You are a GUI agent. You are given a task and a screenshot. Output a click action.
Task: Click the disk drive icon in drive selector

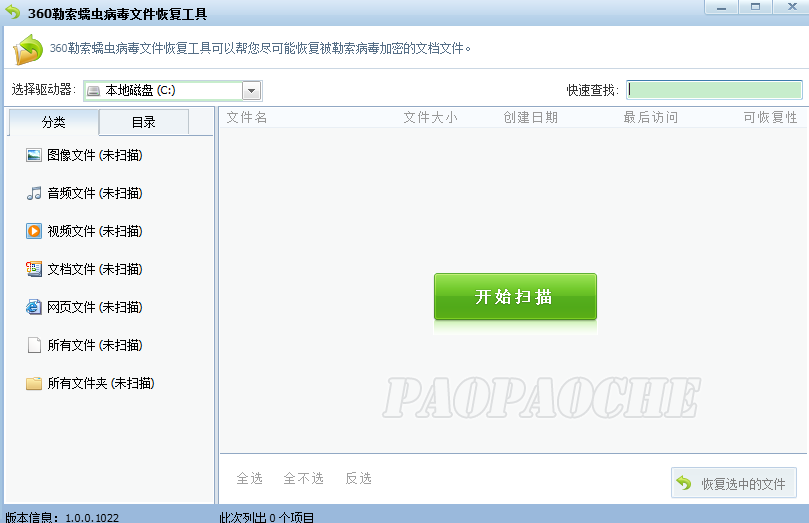click(x=93, y=91)
